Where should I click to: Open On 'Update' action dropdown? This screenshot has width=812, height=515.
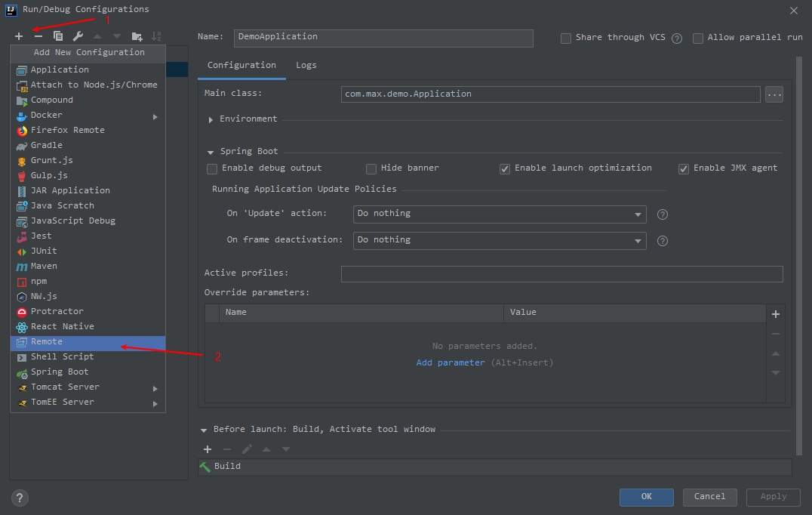(500, 214)
